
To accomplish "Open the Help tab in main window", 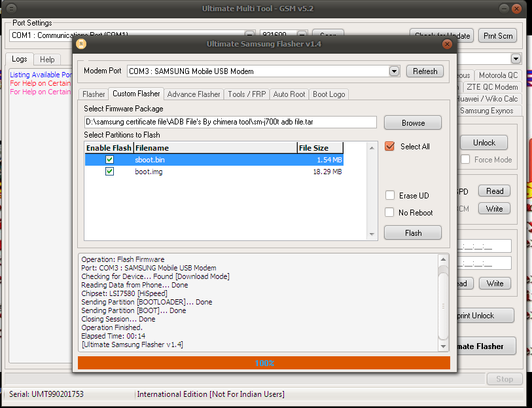I will coord(47,60).
